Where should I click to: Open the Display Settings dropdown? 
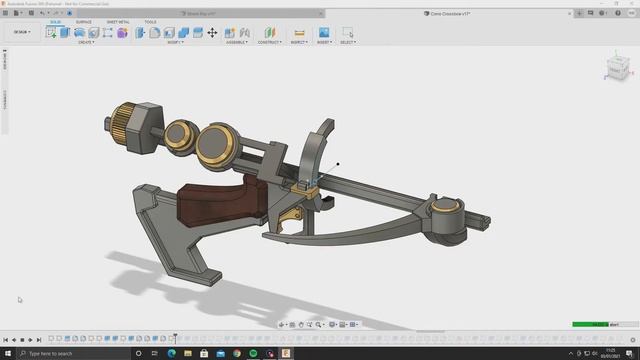pos(333,324)
